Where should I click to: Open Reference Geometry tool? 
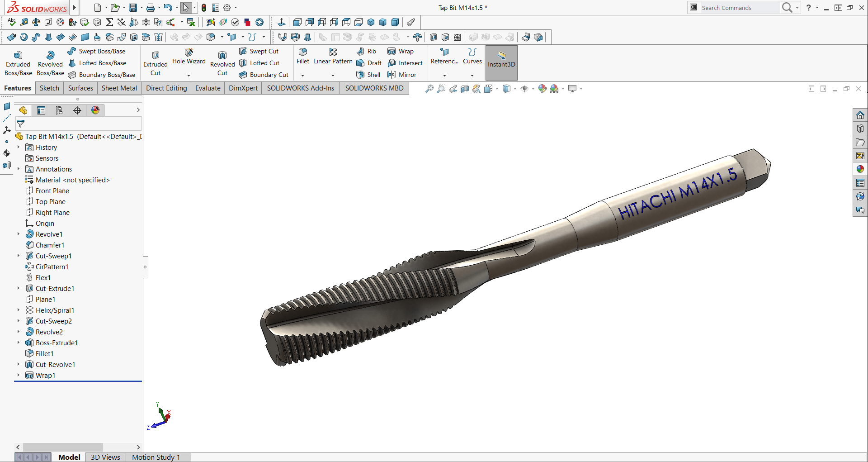click(444, 57)
